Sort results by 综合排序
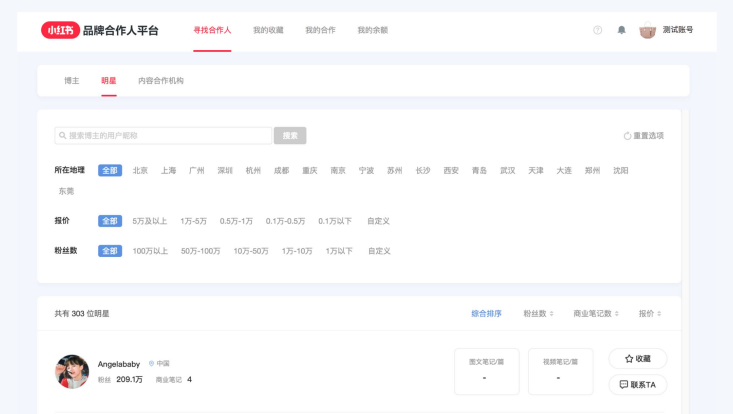733x414 pixels. [486, 314]
